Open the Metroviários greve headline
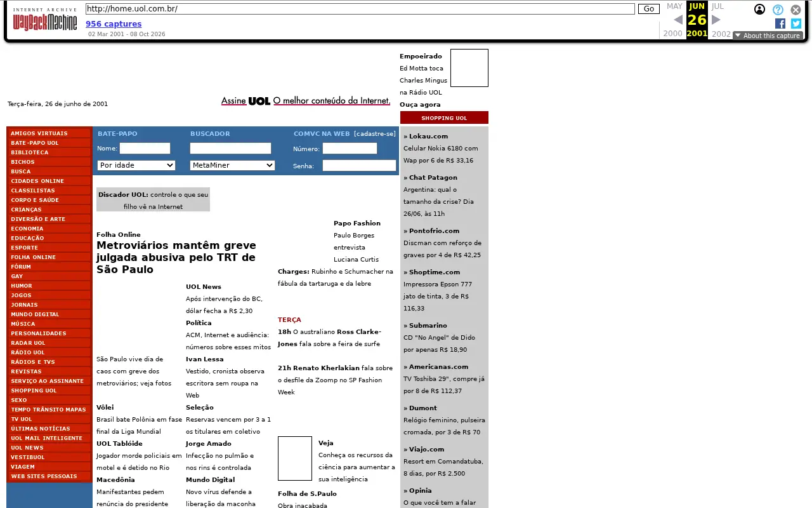 pos(176,257)
